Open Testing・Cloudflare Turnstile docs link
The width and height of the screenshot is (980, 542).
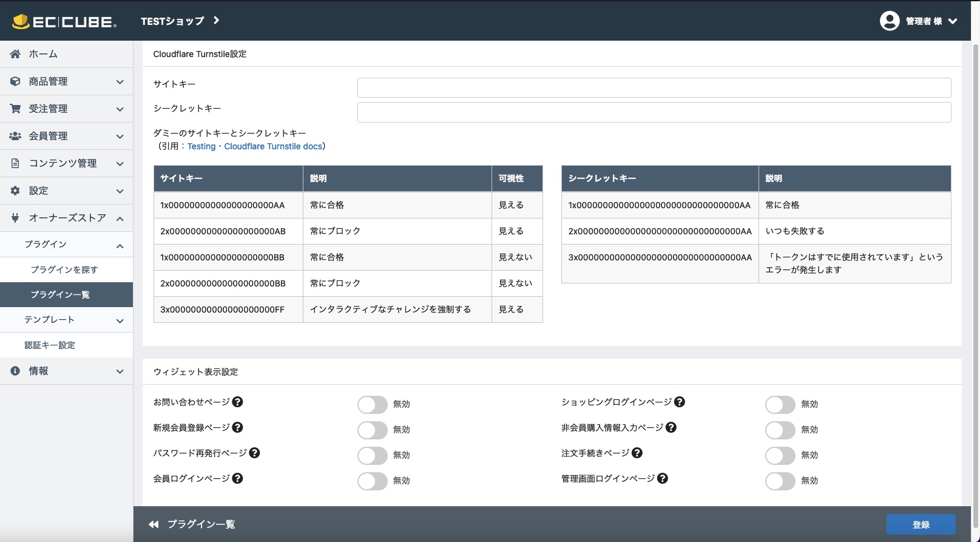255,146
